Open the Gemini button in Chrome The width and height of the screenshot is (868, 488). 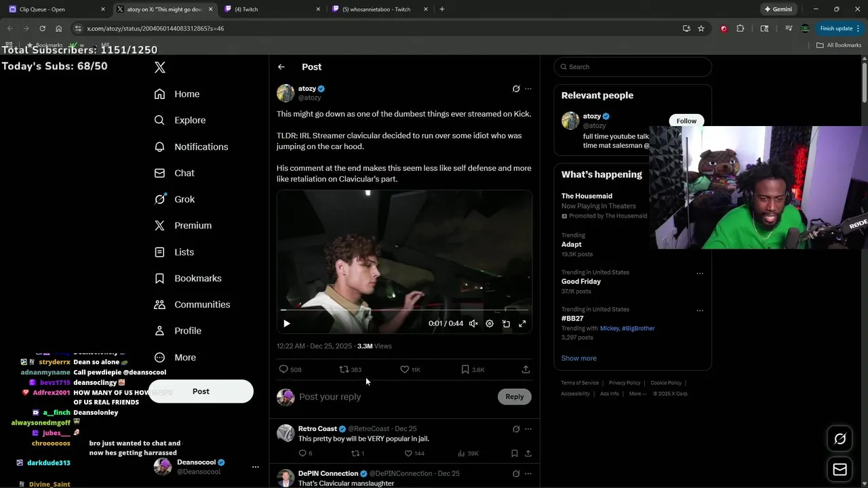click(x=778, y=9)
